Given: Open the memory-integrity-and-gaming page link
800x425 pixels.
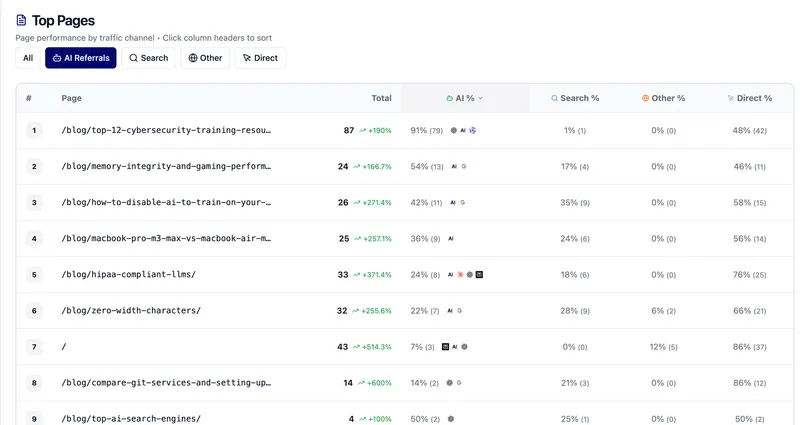Looking at the screenshot, I should (166, 166).
